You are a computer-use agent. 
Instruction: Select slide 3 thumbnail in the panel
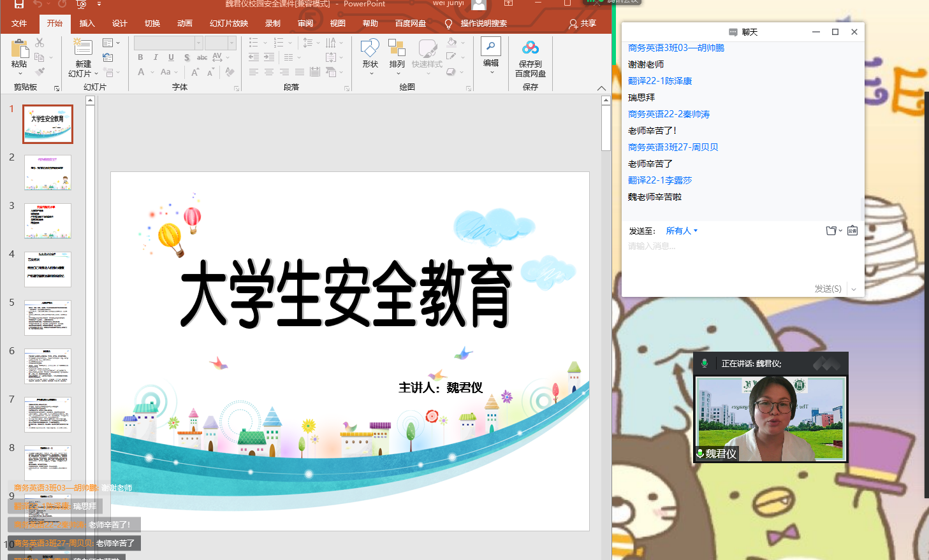[48, 220]
